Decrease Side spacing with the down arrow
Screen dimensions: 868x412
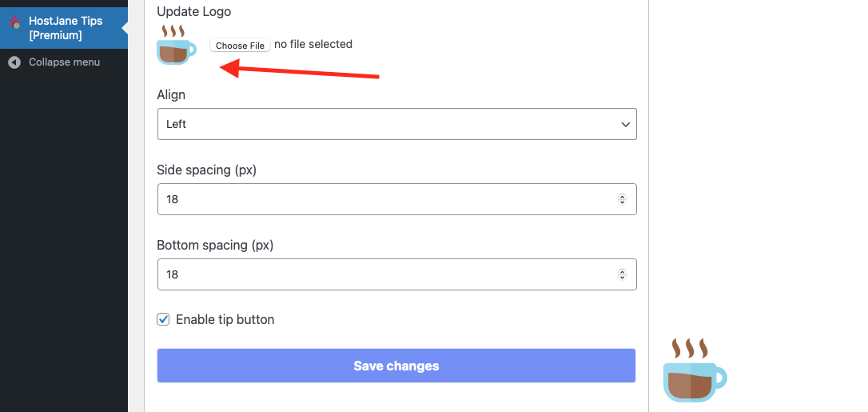pyautogui.click(x=622, y=202)
